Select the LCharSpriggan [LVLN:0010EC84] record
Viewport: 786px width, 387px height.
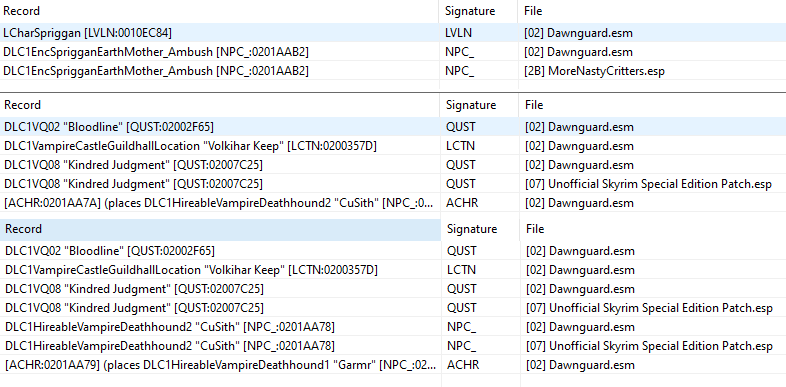[88, 33]
